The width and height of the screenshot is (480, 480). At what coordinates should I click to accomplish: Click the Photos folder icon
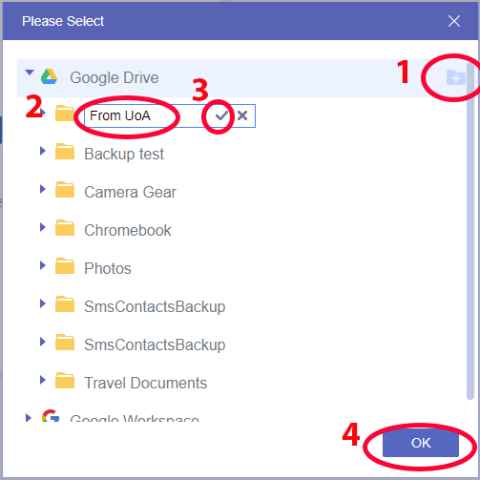(x=65, y=267)
